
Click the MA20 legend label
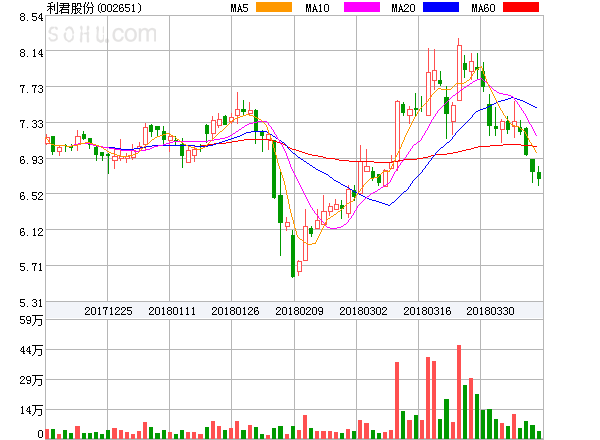pos(403,8)
